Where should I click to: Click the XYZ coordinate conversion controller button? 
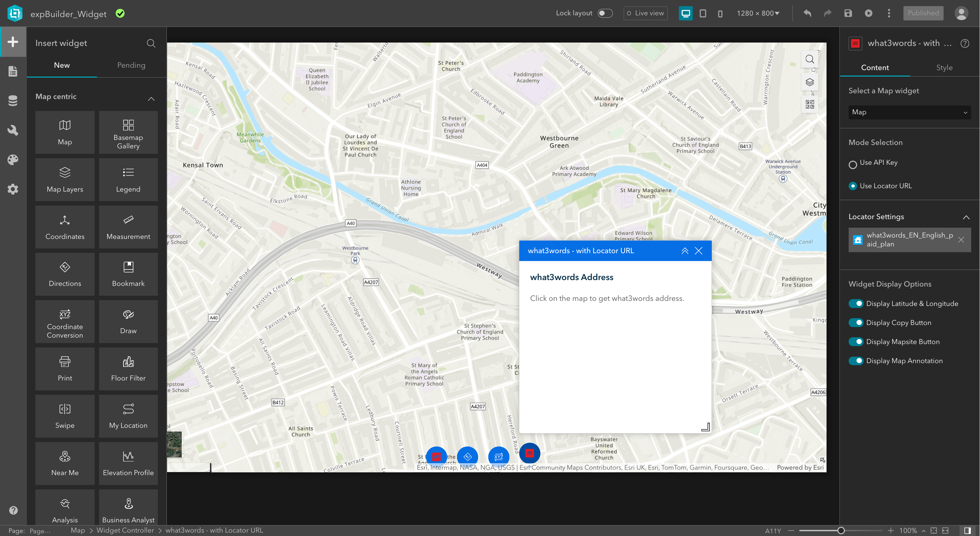[499, 456]
